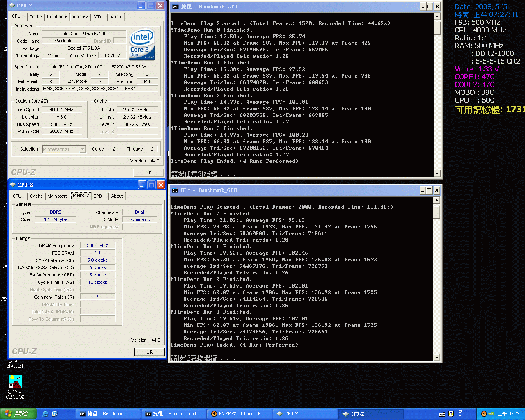Open the Memory tab in CPU-Z processor window

[80, 17]
